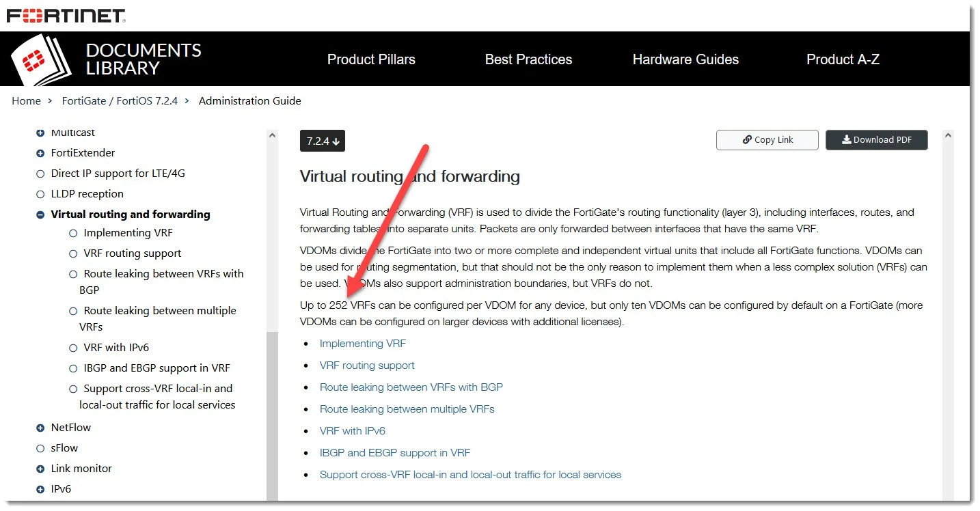Follow Implementing VRF link in article
This screenshot has width=980, height=511.
tap(363, 344)
